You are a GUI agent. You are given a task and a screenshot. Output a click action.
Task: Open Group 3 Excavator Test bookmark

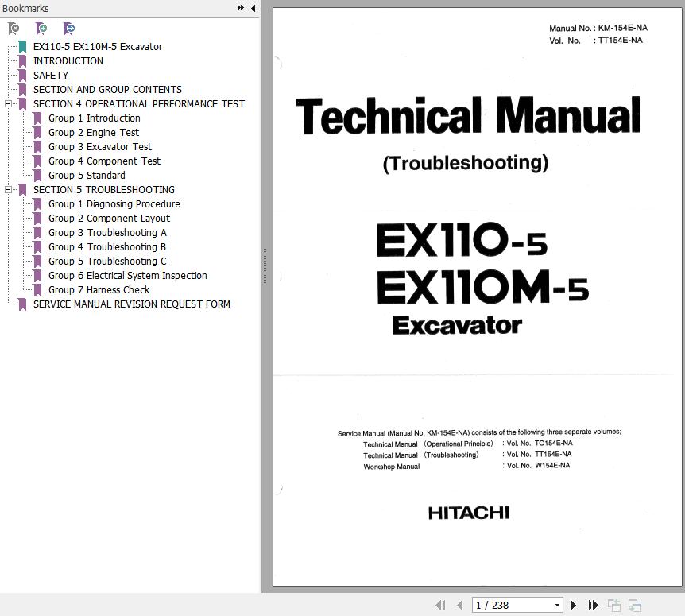[x=100, y=147]
